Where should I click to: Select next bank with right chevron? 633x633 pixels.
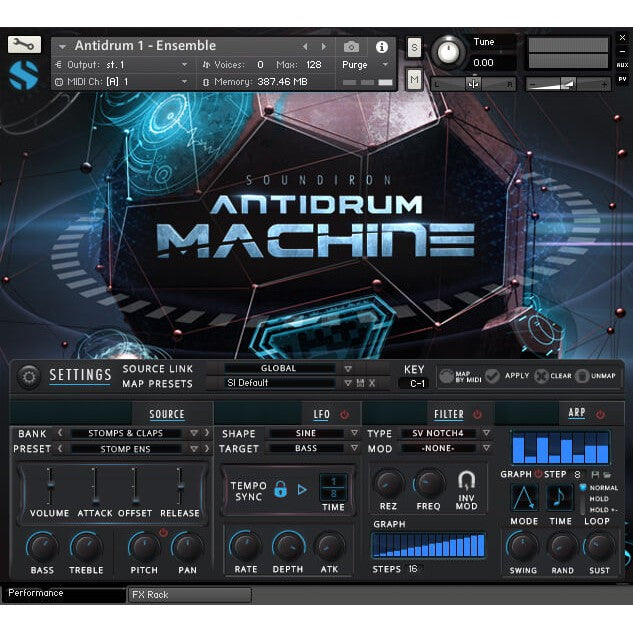207,433
